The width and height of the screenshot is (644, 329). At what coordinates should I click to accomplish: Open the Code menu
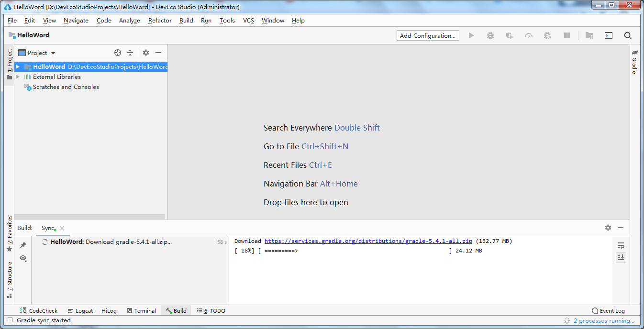(104, 21)
